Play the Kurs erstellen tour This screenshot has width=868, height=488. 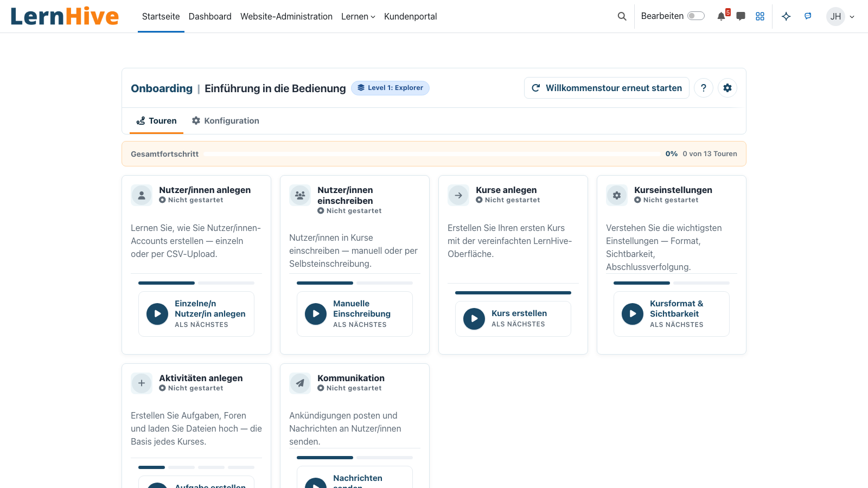coord(474,319)
